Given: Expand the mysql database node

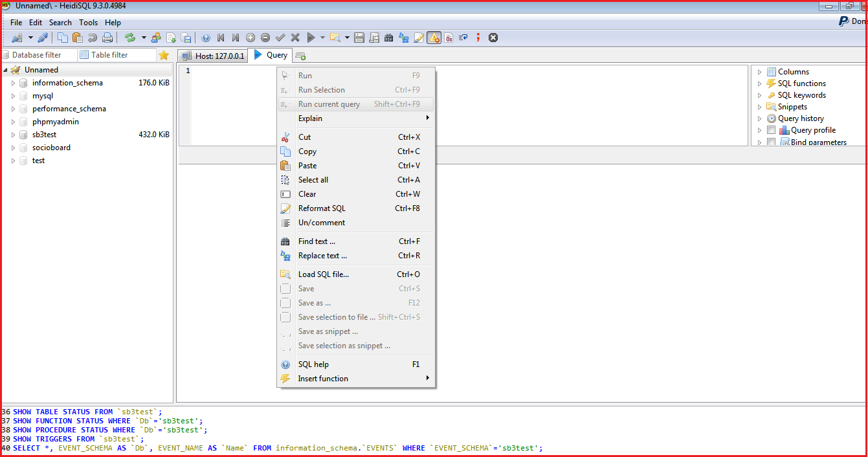Looking at the screenshot, I should pyautogui.click(x=13, y=96).
